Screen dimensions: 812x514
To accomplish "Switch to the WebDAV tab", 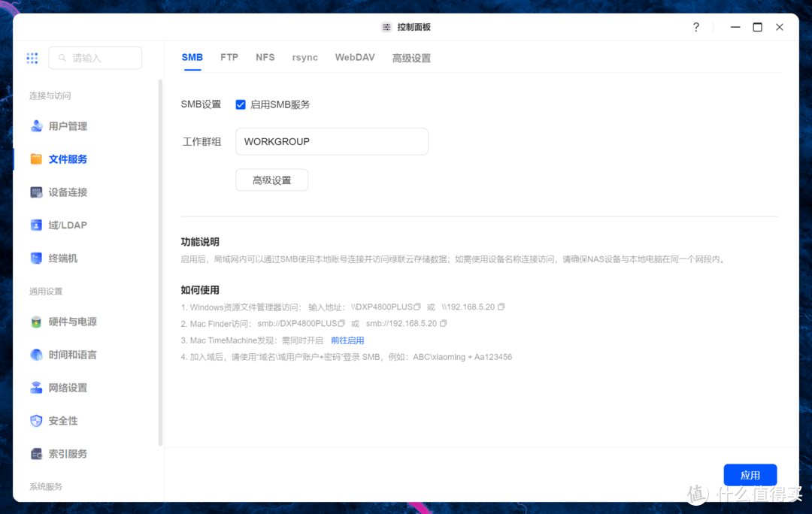I will (x=354, y=57).
